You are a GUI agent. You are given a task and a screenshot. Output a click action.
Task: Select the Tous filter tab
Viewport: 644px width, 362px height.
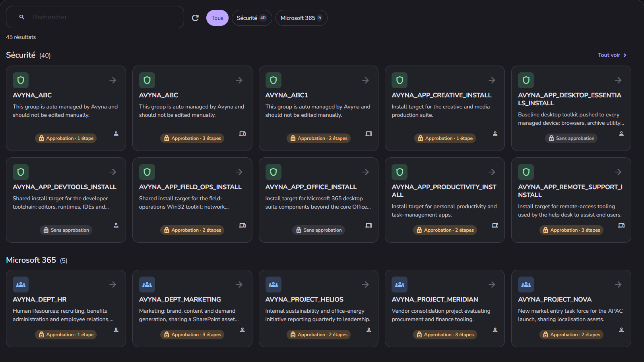217,18
